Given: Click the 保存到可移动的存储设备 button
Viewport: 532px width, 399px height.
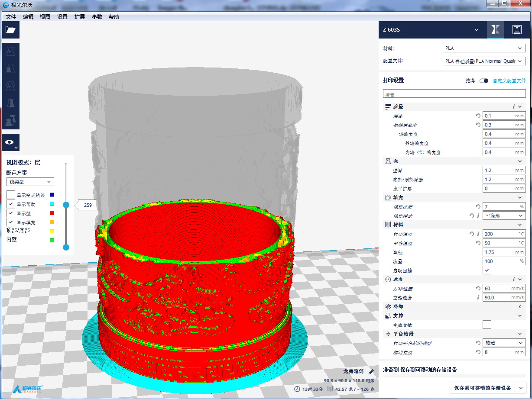Looking at the screenshot, I should point(483,387).
